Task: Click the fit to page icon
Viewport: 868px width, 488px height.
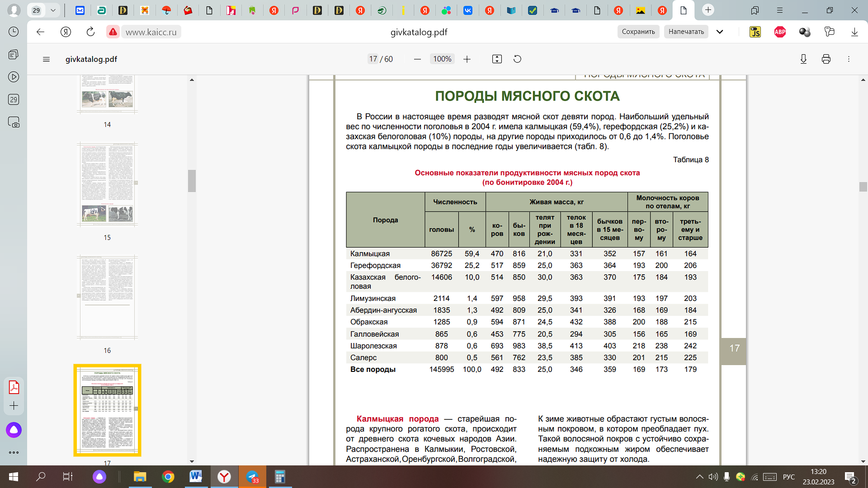Action: pyautogui.click(x=497, y=59)
